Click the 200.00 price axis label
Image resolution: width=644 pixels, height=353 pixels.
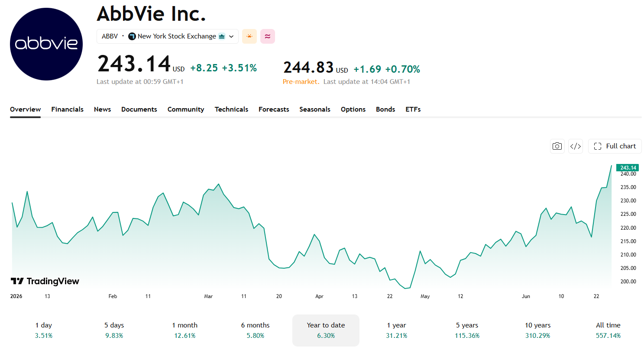(x=628, y=282)
